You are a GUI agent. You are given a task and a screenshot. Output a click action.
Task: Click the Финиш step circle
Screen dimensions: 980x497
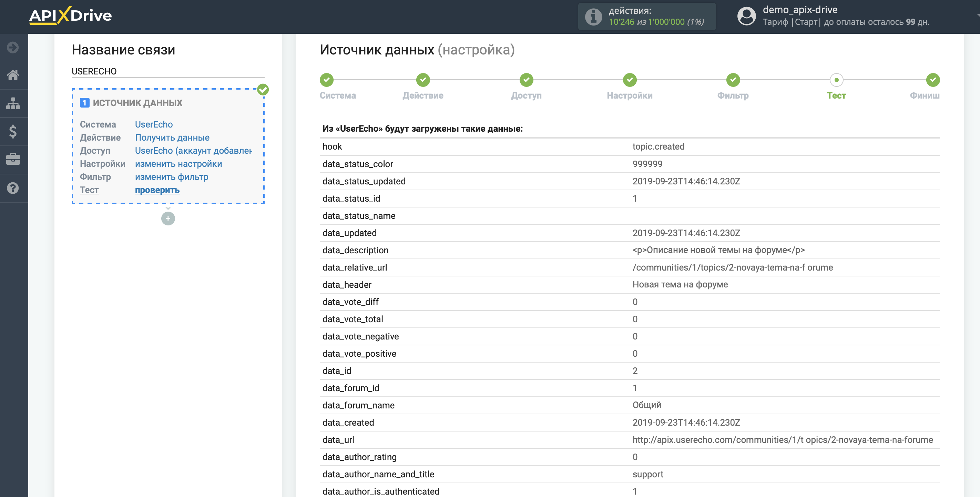pyautogui.click(x=933, y=80)
